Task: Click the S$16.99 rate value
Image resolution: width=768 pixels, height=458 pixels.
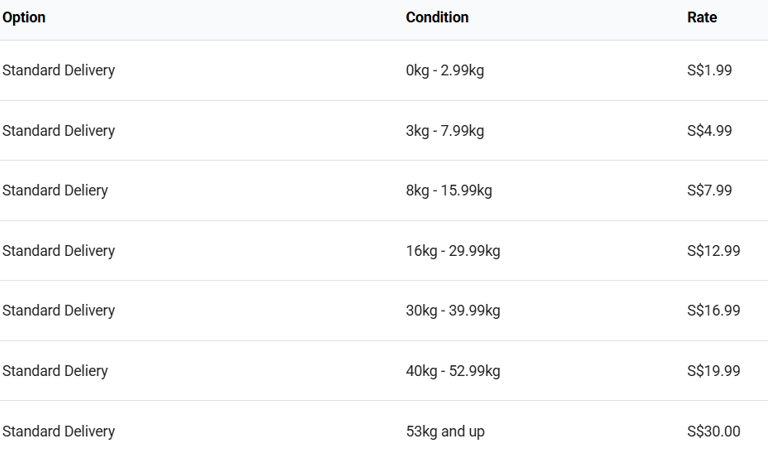Action: click(x=713, y=311)
